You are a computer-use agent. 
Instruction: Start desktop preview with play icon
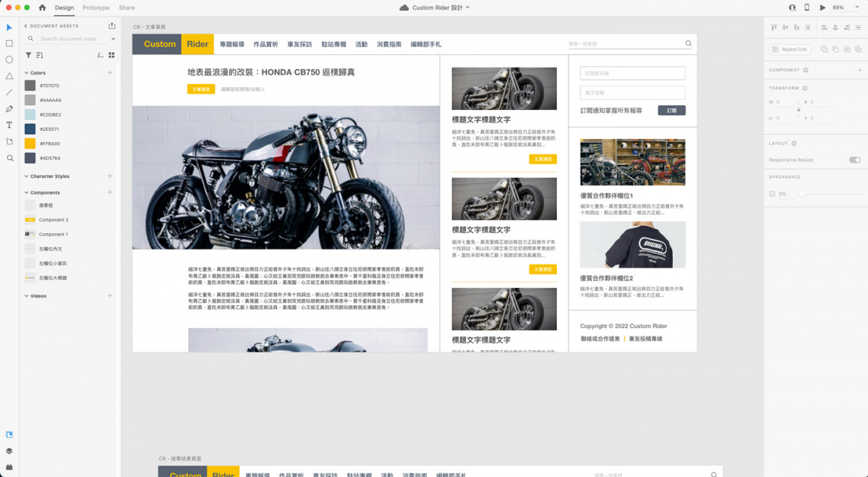(x=822, y=7)
